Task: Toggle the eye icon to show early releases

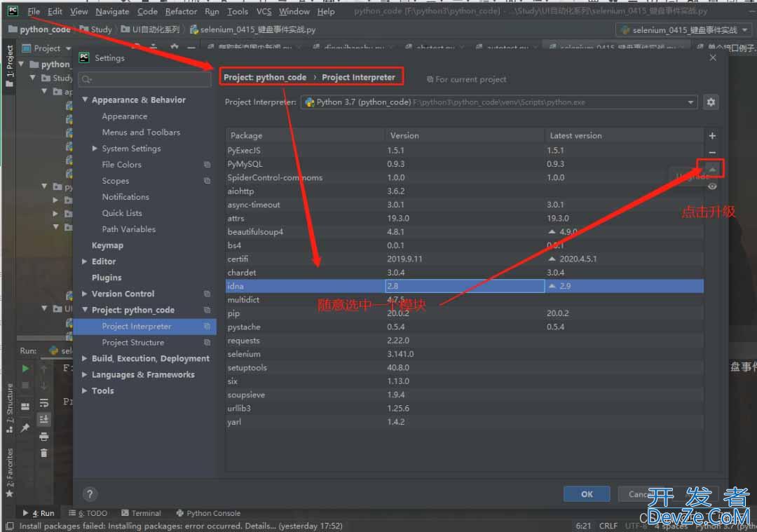Action: click(712, 186)
